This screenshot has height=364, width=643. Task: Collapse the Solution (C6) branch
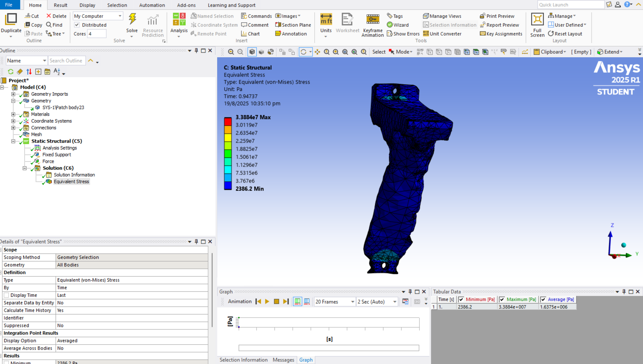click(x=25, y=168)
